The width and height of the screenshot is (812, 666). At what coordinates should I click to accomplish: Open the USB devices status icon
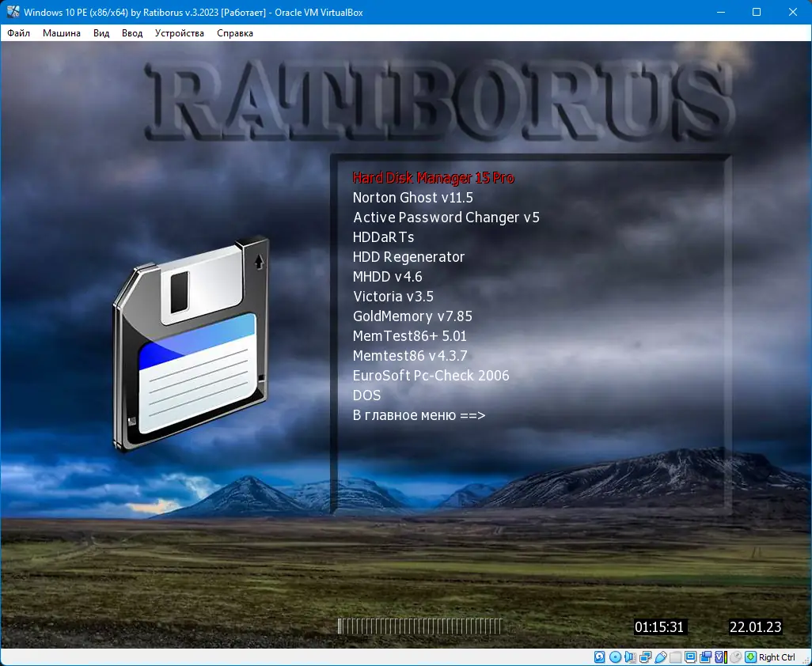[x=660, y=657]
